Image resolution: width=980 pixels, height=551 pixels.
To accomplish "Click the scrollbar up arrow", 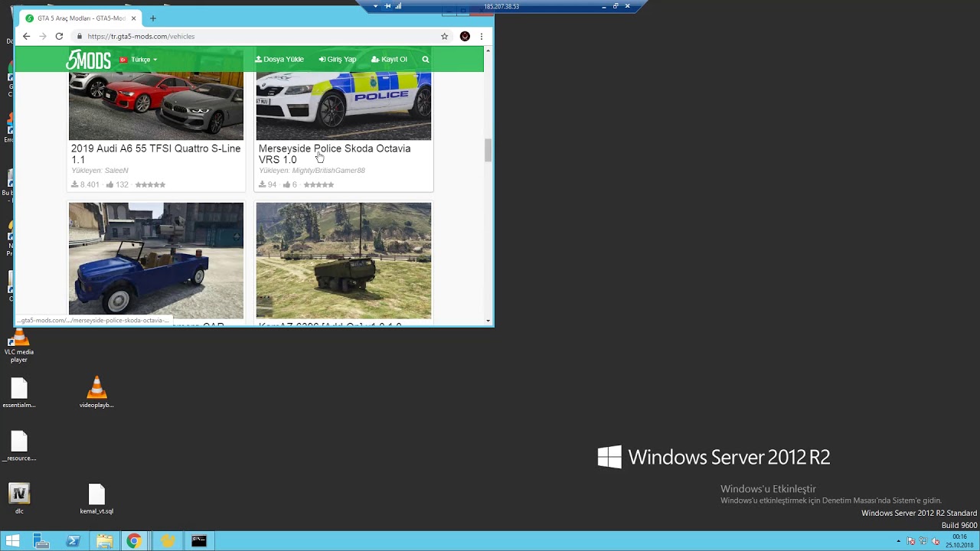I will 488,51.
